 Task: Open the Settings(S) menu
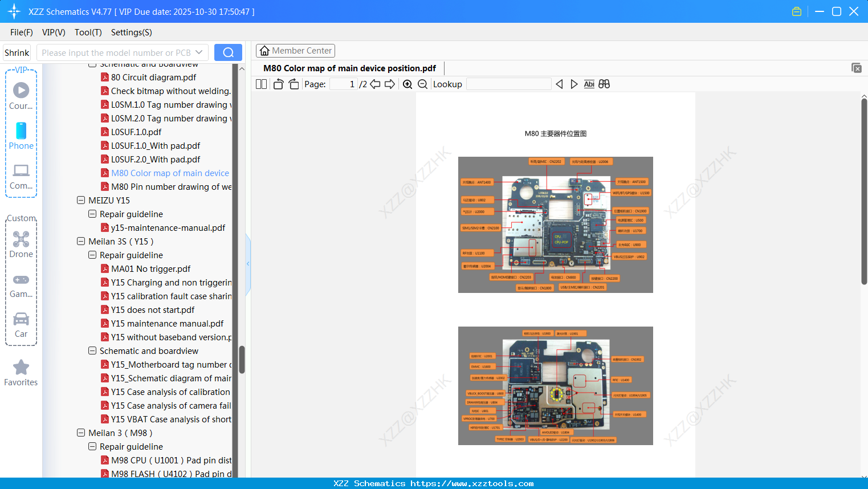coord(131,32)
